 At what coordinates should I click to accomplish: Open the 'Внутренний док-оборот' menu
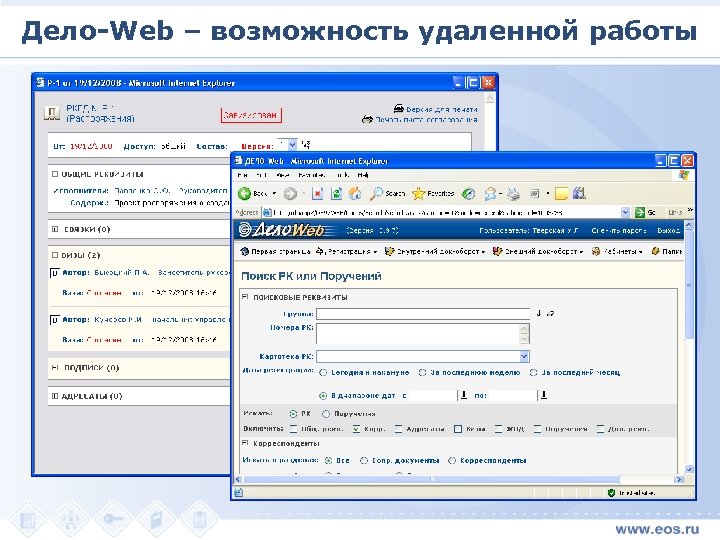click(435, 252)
